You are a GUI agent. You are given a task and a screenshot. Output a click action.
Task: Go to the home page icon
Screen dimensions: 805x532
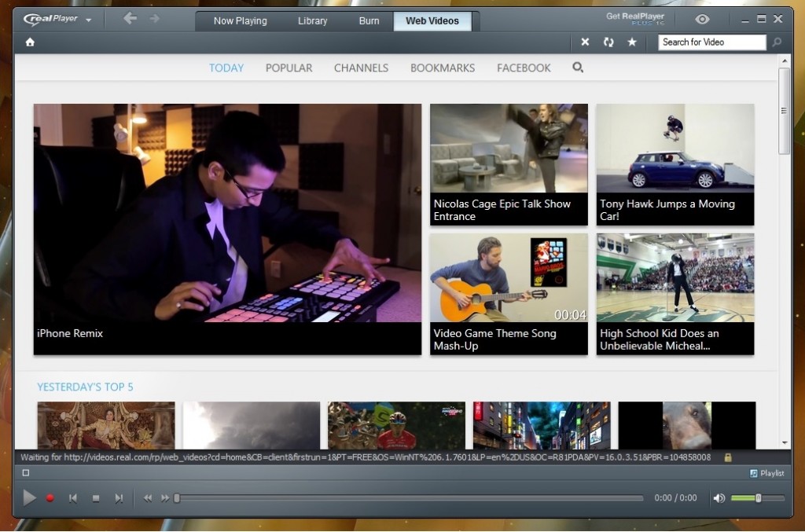[31, 42]
